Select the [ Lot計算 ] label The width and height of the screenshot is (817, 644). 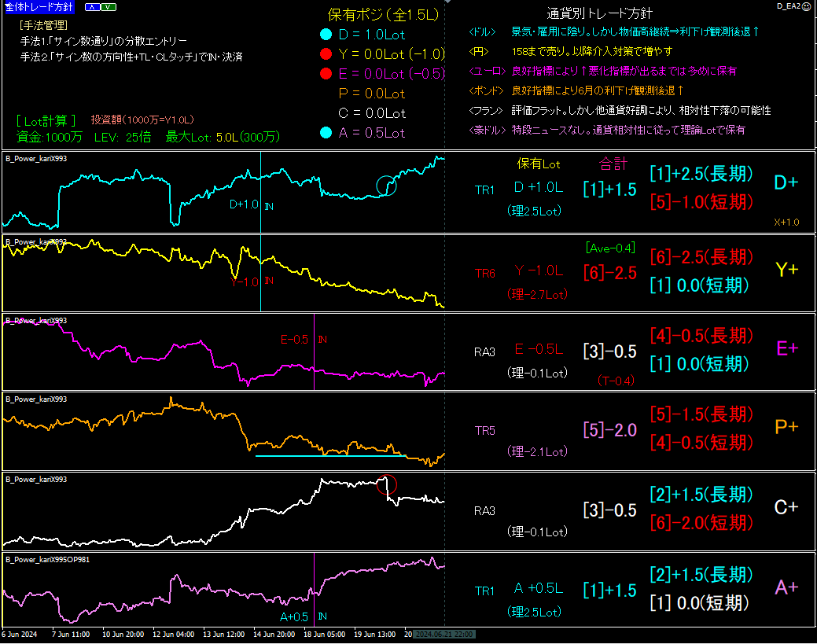click(x=46, y=121)
